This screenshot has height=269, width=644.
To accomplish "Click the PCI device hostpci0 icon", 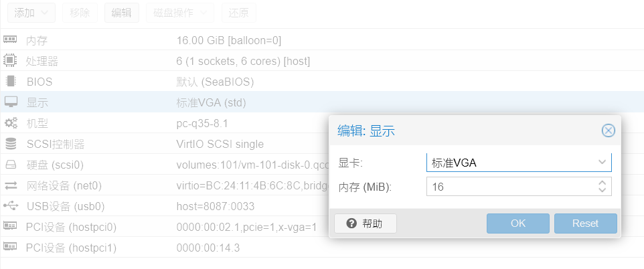I will point(10,227).
